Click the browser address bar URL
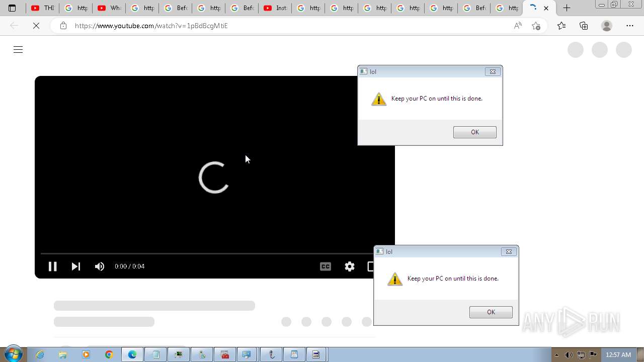 (x=151, y=26)
